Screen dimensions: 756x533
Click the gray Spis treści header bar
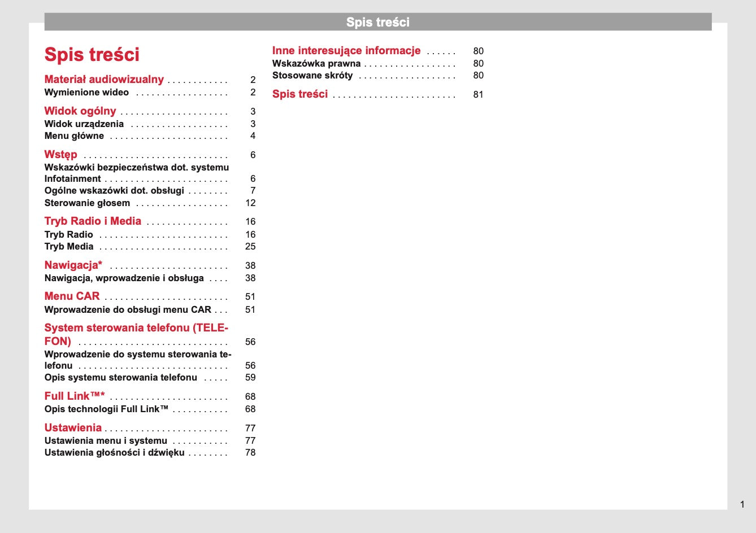[x=377, y=22]
